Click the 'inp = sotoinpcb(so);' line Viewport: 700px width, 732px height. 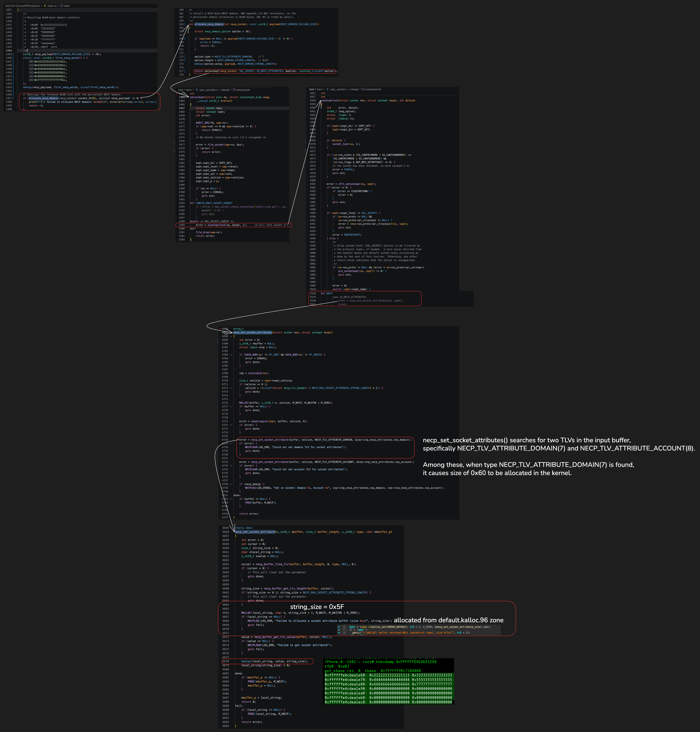click(254, 373)
